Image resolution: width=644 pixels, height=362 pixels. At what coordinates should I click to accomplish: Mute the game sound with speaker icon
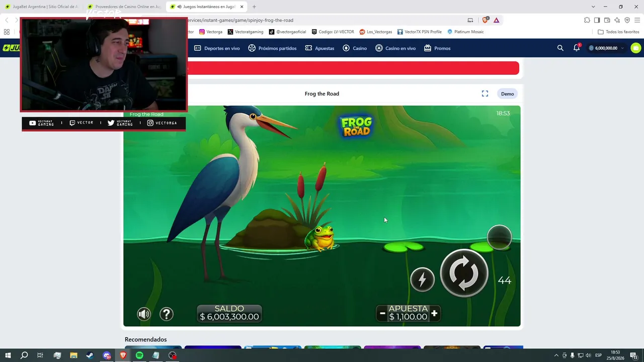144,314
